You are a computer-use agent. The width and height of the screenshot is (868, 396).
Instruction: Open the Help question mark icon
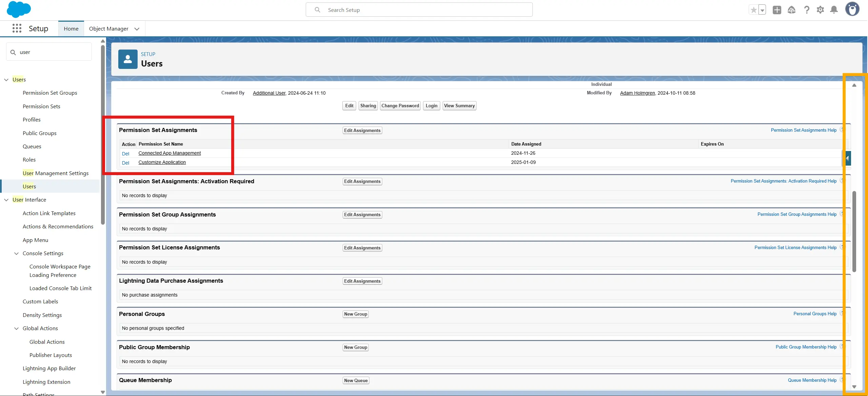click(x=807, y=10)
